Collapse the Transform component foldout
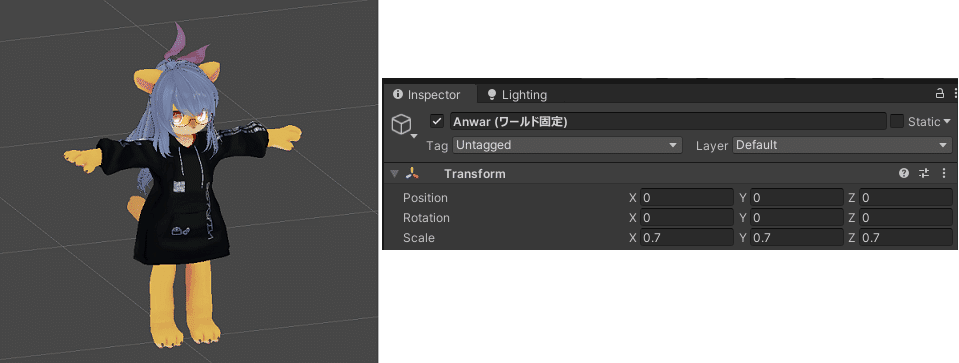Image resolution: width=959 pixels, height=363 pixels. point(394,174)
